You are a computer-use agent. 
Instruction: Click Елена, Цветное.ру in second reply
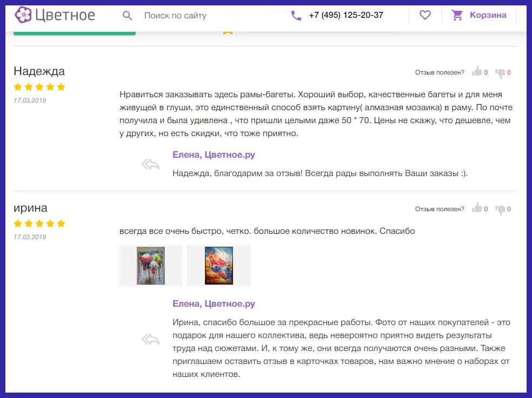point(214,304)
